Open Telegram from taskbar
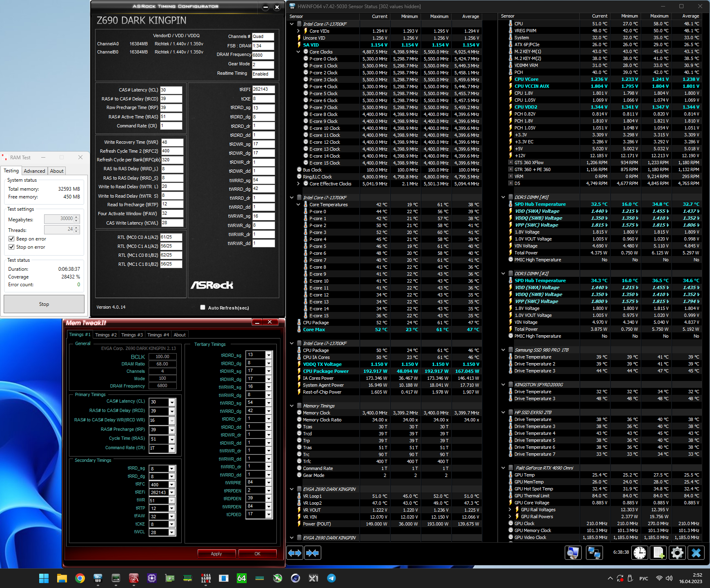Viewport: 710px width, 588px height. [332, 578]
